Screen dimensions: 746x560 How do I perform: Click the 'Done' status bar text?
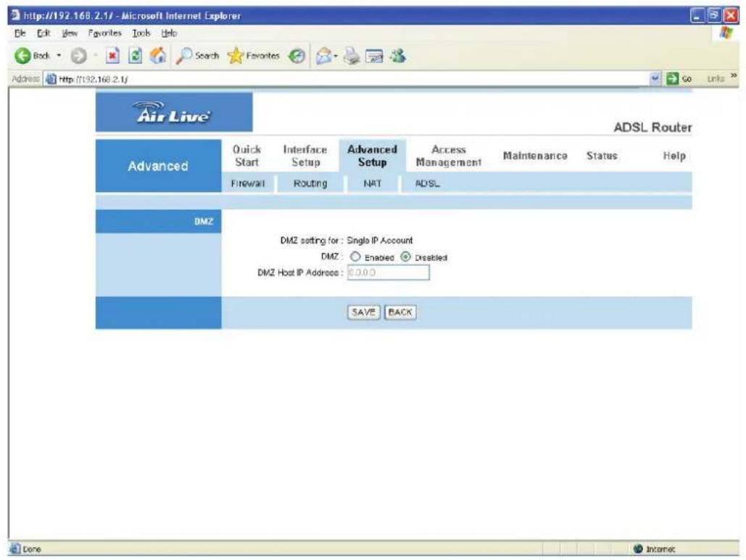(x=32, y=549)
